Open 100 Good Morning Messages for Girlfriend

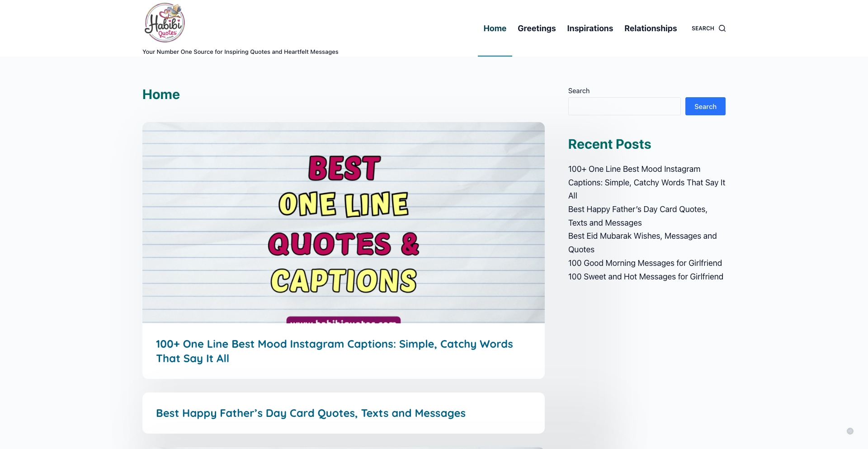pyautogui.click(x=645, y=263)
